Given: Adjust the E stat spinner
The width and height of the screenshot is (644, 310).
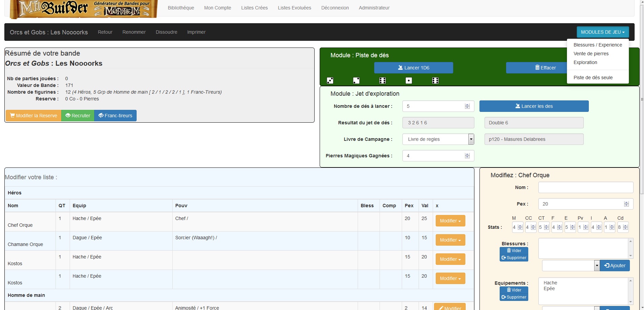Looking at the screenshot, I should pos(573,227).
